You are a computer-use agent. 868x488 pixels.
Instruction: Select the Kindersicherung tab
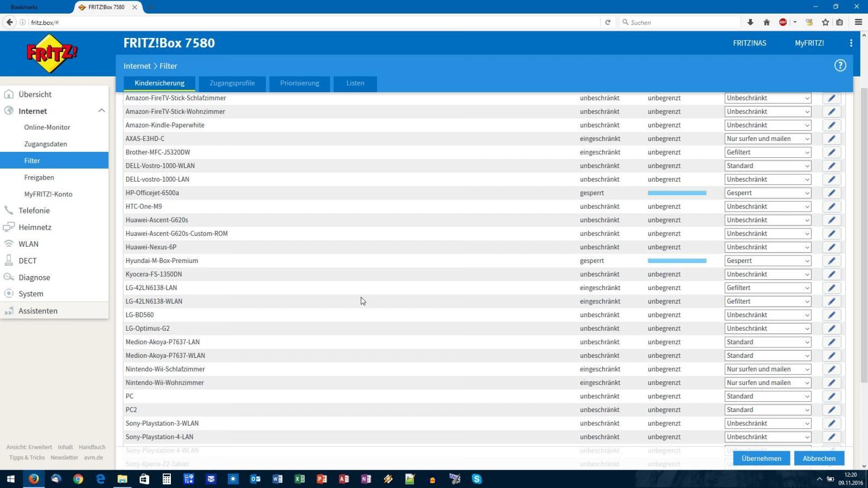pyautogui.click(x=159, y=83)
